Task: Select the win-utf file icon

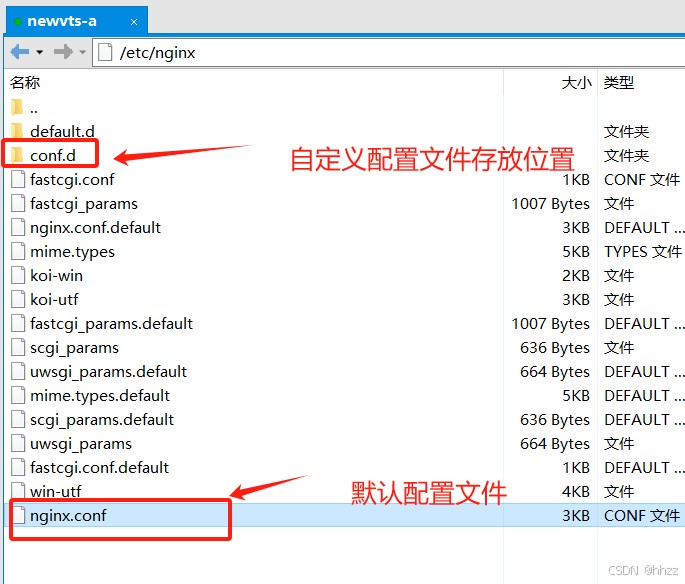Action: point(18,491)
